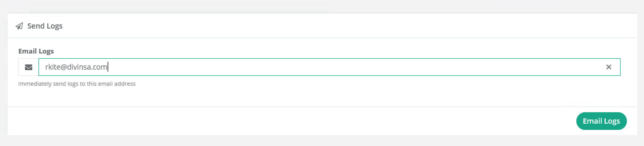Click on the typed rkite@divinsa.com text
Screen dimensions: 644x146
click(76, 67)
